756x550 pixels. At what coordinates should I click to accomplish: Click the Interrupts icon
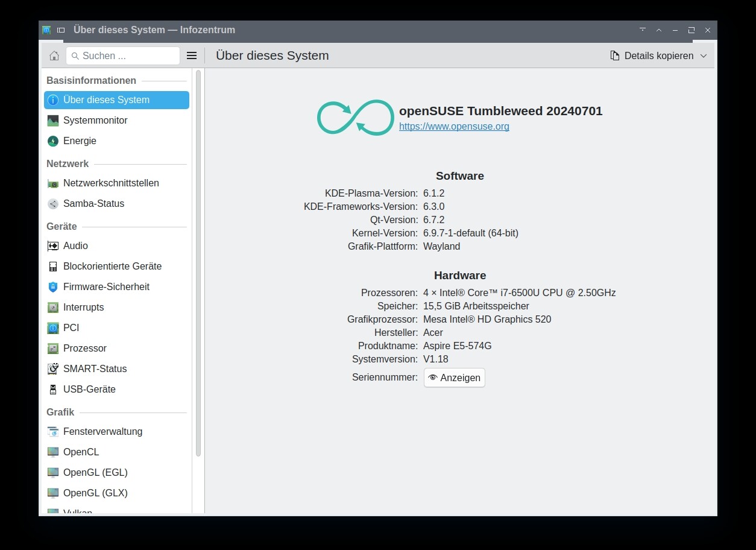click(x=53, y=308)
